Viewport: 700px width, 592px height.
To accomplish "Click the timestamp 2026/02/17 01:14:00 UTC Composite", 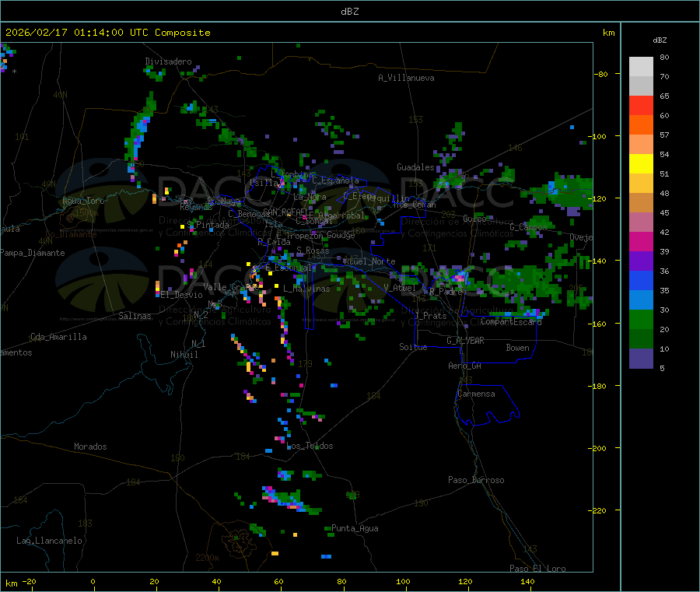I will point(107,33).
